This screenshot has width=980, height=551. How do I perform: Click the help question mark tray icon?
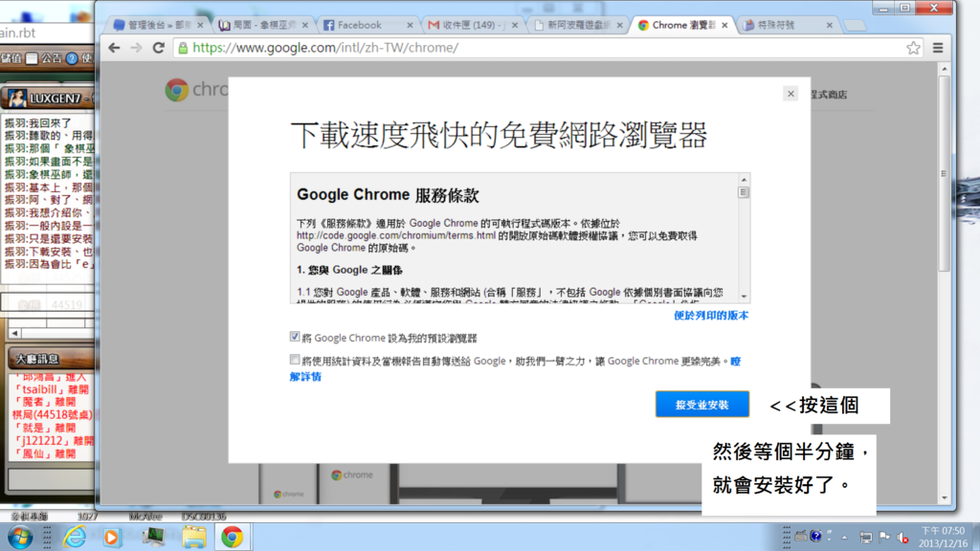[x=815, y=536]
